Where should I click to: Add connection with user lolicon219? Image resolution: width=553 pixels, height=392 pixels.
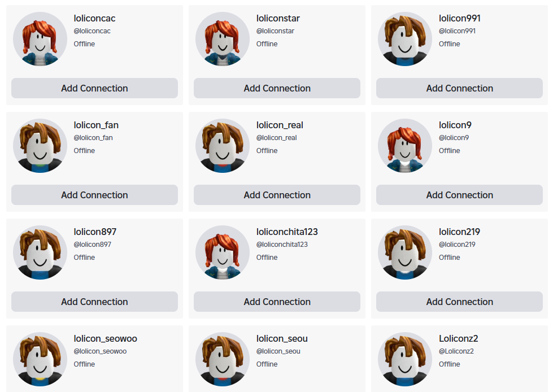point(460,302)
